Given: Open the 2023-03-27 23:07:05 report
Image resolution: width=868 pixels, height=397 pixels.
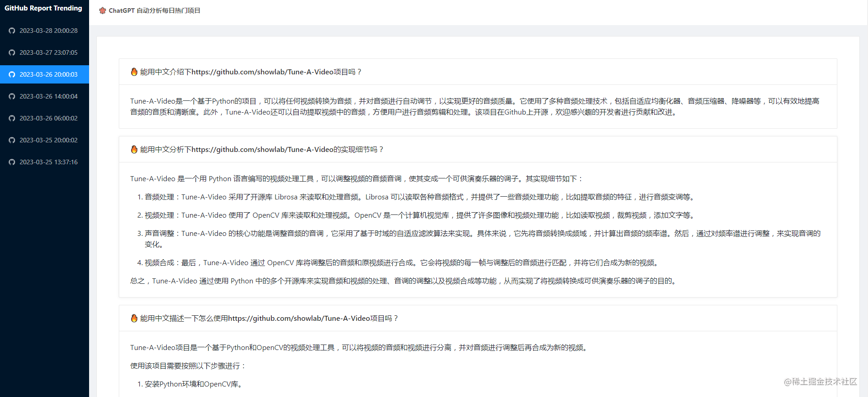Looking at the screenshot, I should (44, 52).
